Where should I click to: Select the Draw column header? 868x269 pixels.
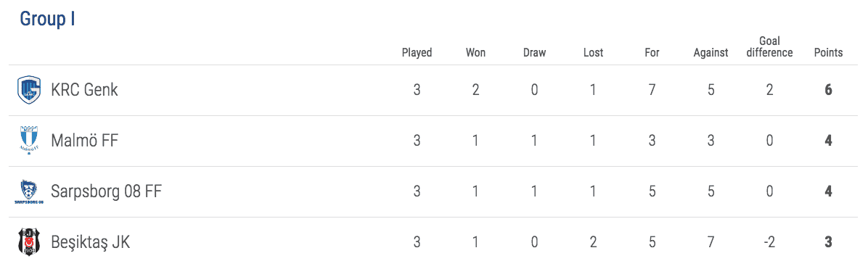pos(534,53)
